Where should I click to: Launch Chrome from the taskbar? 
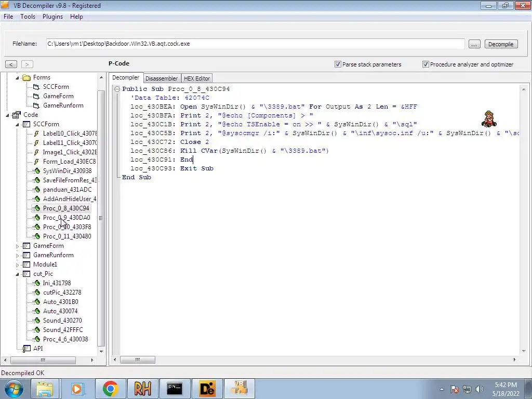(110, 389)
